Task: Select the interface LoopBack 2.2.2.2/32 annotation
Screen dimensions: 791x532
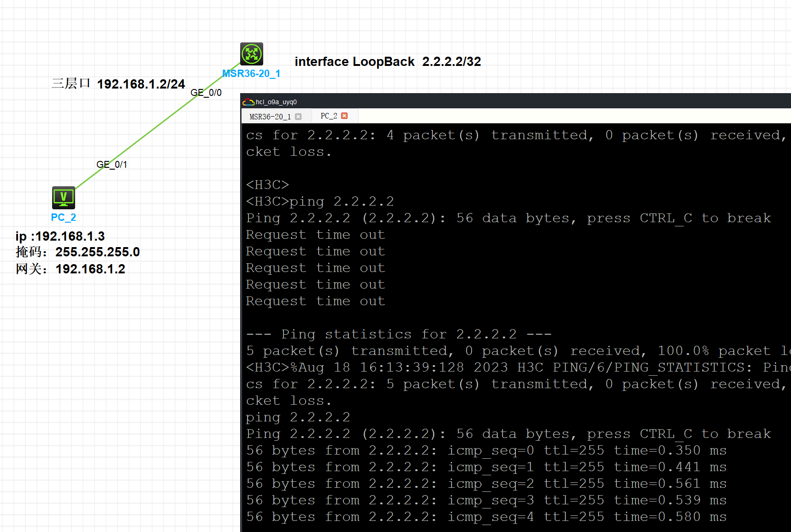Action: pos(388,62)
